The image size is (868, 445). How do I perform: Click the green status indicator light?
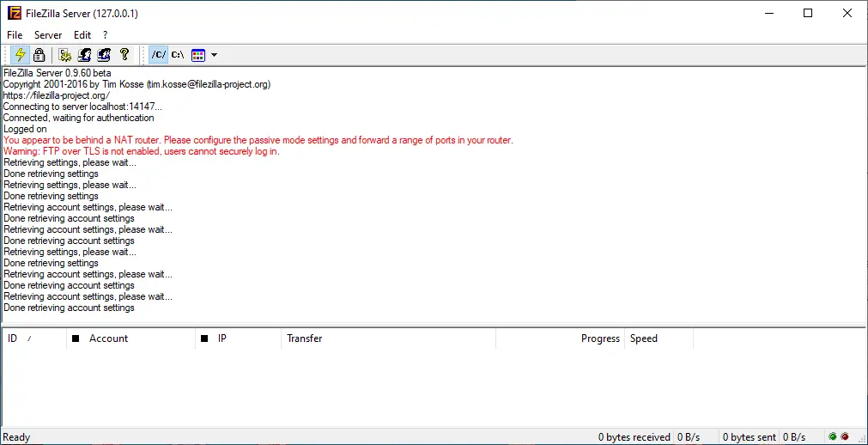833,436
